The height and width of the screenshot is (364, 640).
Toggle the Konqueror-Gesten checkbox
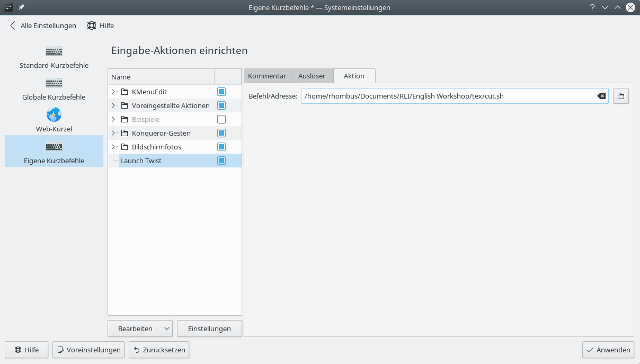221,133
